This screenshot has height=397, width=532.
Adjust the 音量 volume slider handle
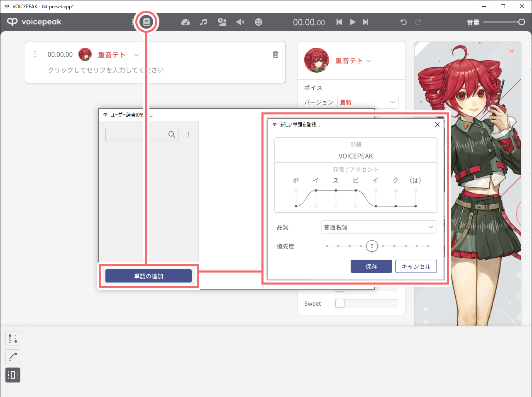522,22
